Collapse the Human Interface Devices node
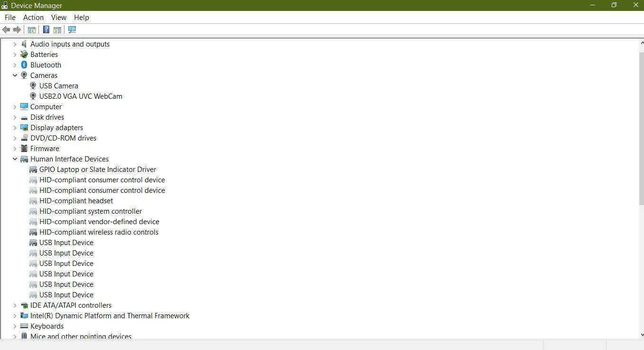Screen dimensions: 644x350 (x=15, y=159)
